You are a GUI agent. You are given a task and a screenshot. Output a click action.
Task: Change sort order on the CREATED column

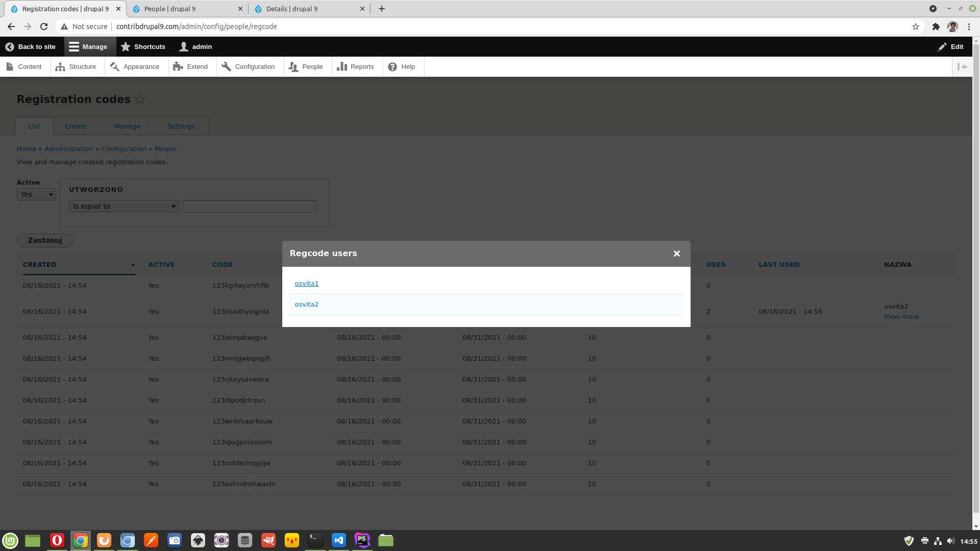[40, 264]
